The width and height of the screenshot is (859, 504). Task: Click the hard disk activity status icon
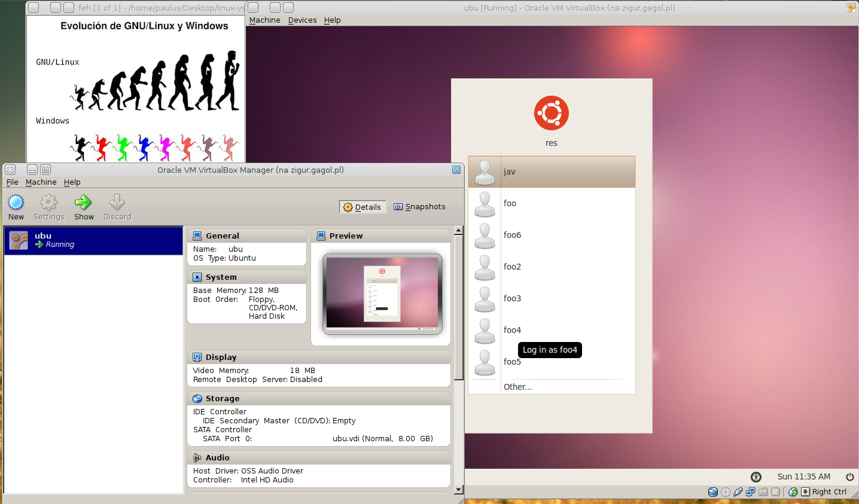713,492
